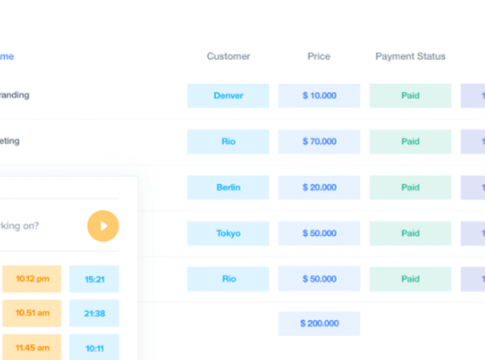Start the timer with the play button
Screen dimensions: 485x360
(x=103, y=226)
